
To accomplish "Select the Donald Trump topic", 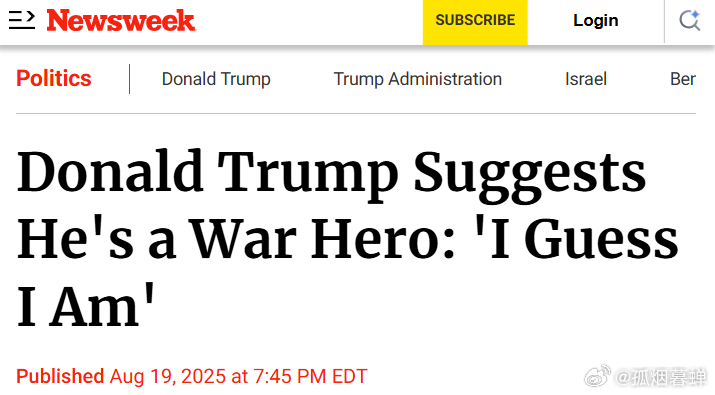I will pos(216,79).
